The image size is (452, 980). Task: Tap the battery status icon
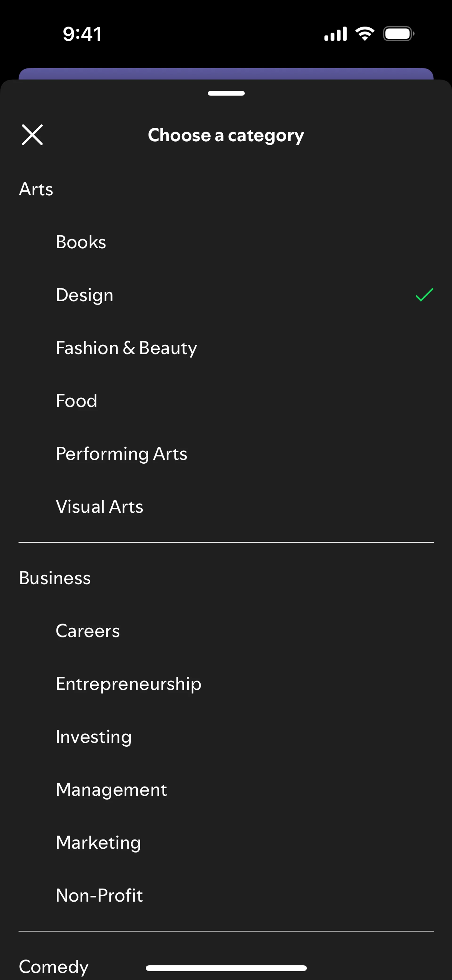[x=398, y=34]
